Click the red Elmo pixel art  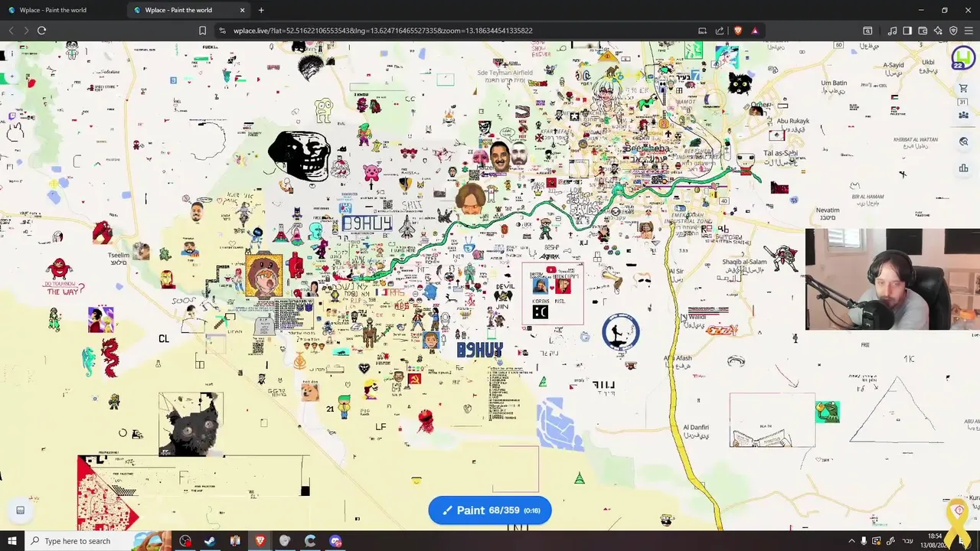click(426, 420)
